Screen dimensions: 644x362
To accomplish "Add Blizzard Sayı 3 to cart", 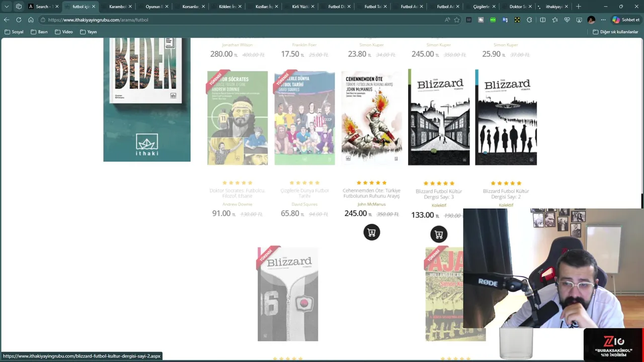I will coord(439,234).
